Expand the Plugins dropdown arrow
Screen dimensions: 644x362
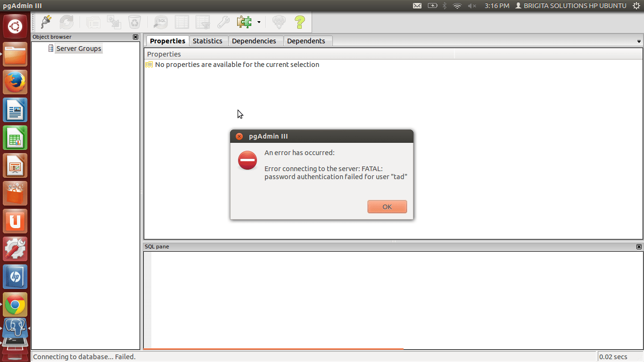click(x=259, y=22)
